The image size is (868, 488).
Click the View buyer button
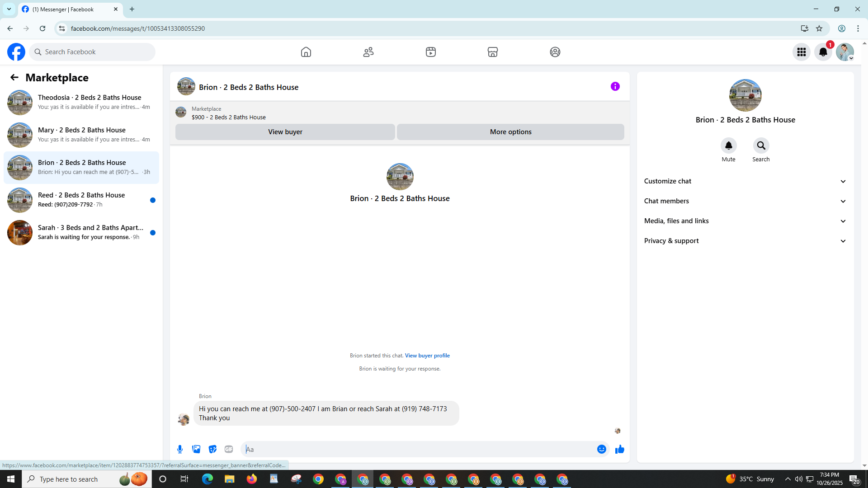285,132
